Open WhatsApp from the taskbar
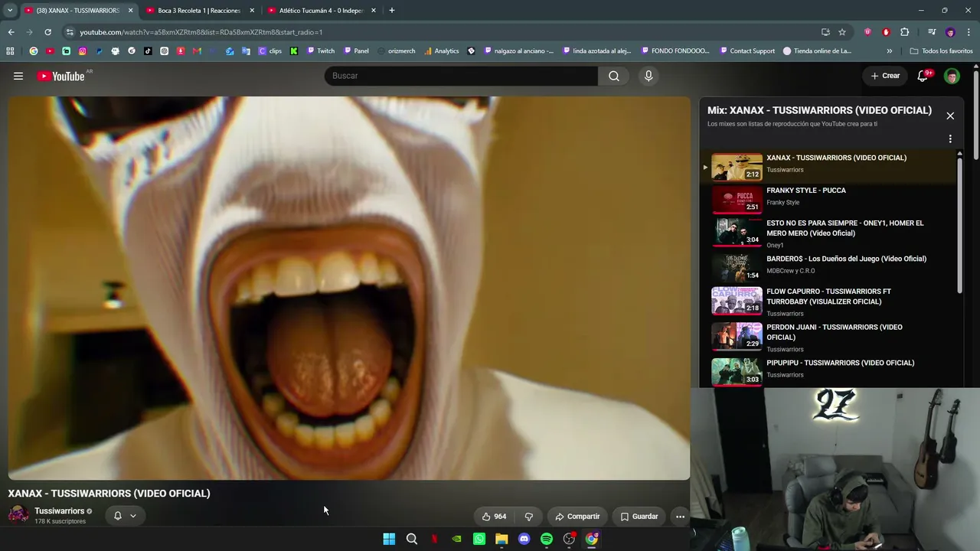Image resolution: width=980 pixels, height=551 pixels. [x=479, y=539]
